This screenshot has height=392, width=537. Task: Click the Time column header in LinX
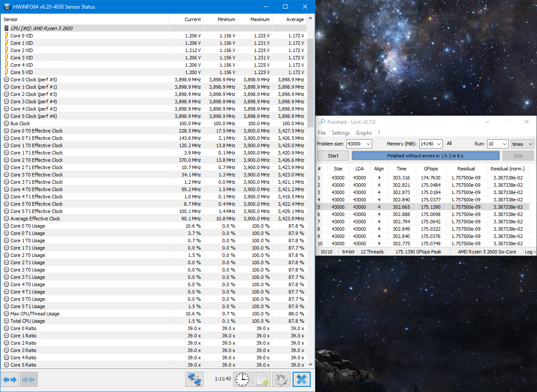click(x=401, y=169)
